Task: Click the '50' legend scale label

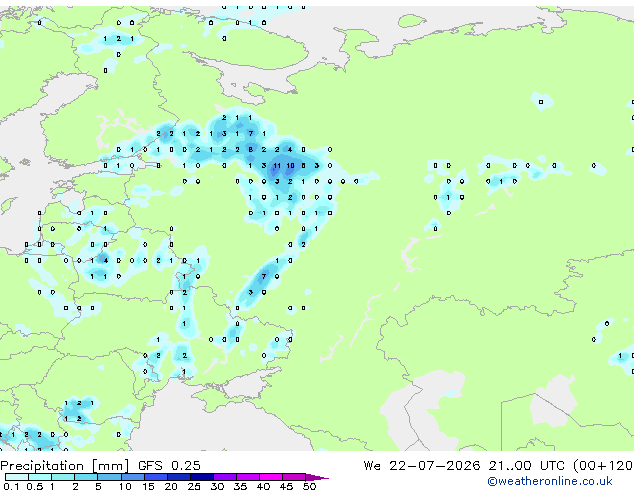Action: pyautogui.click(x=310, y=486)
